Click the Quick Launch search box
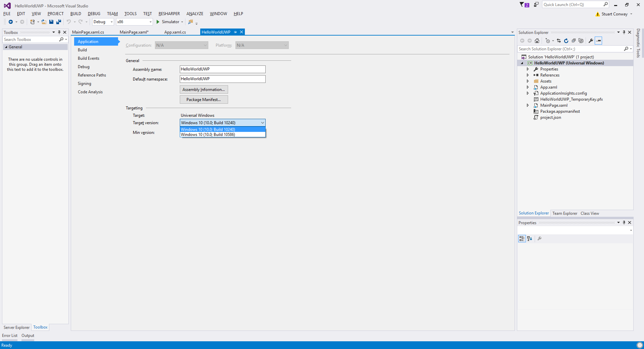 (576, 5)
